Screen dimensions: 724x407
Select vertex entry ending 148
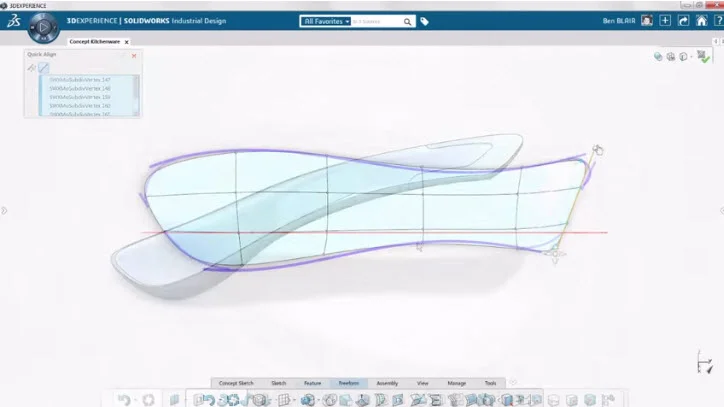(79, 88)
